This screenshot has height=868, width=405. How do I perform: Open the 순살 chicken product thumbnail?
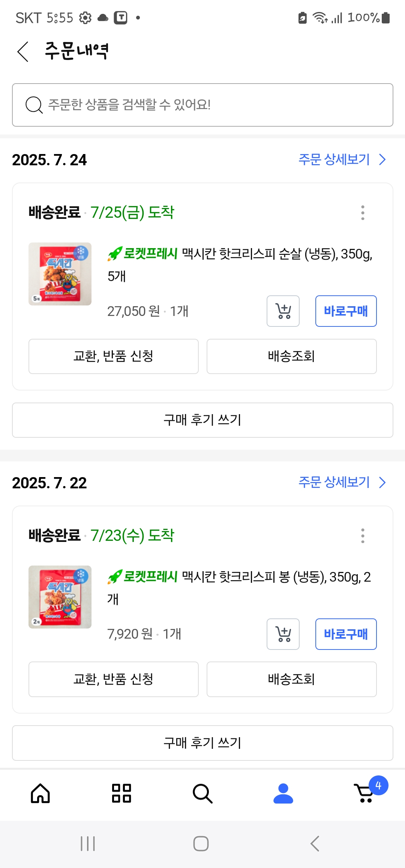pyautogui.click(x=60, y=274)
